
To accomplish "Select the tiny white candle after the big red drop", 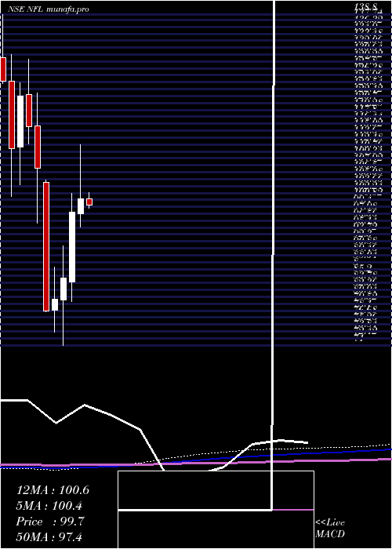I will 55,304.
